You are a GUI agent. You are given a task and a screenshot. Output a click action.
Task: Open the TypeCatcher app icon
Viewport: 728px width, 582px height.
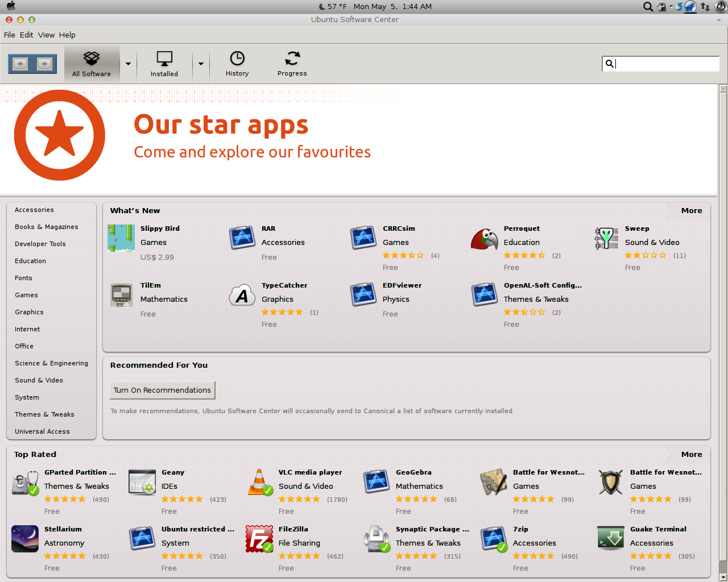(x=242, y=295)
